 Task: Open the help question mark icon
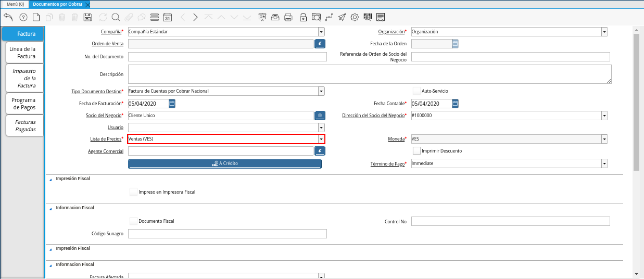23,17
